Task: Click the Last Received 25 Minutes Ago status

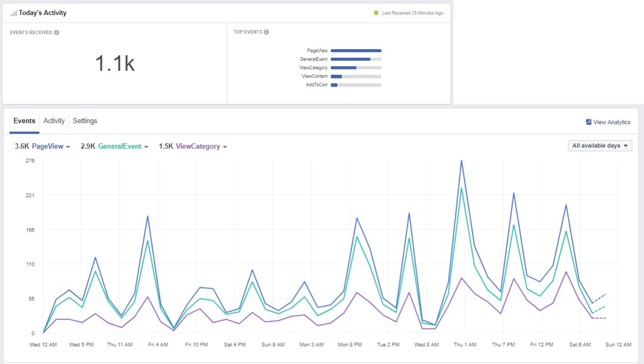Action: tap(412, 13)
